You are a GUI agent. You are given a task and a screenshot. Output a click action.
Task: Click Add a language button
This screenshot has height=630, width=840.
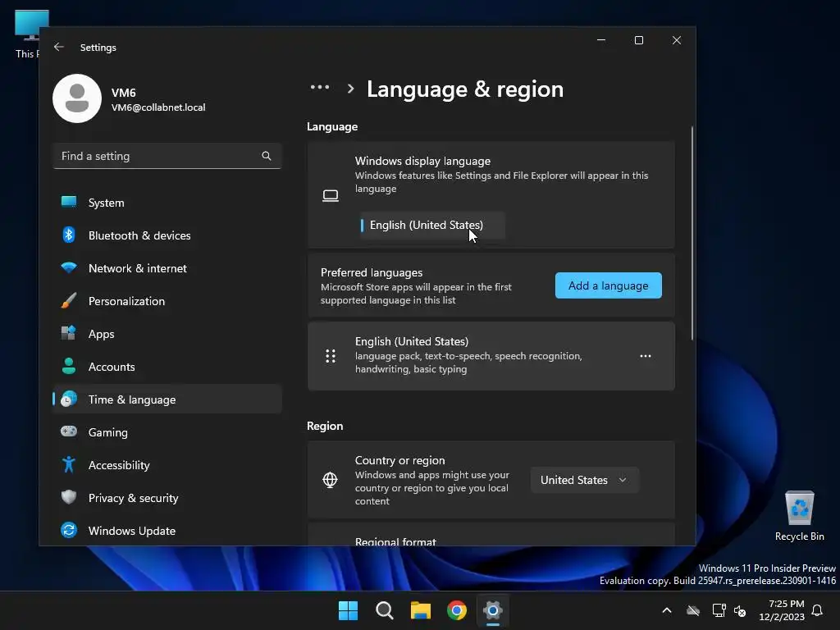[608, 285]
